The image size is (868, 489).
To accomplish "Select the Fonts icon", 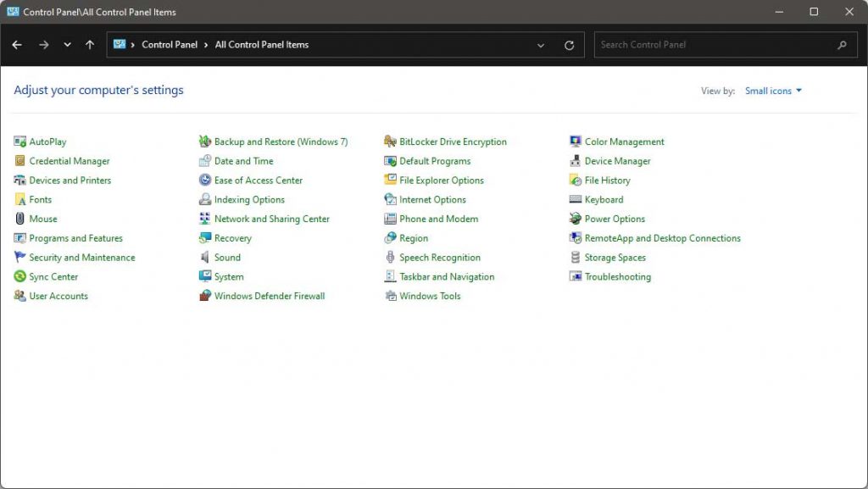I will (x=20, y=200).
